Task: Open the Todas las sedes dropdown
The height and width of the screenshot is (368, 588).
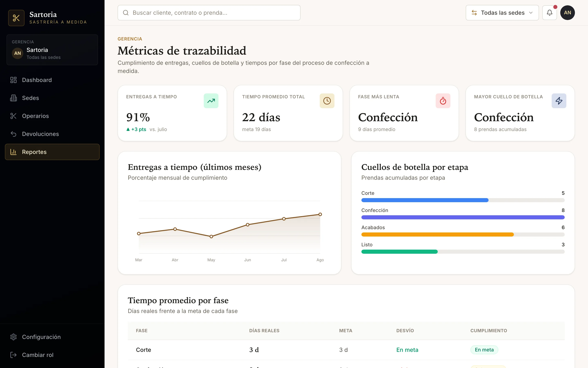Action: tap(502, 13)
